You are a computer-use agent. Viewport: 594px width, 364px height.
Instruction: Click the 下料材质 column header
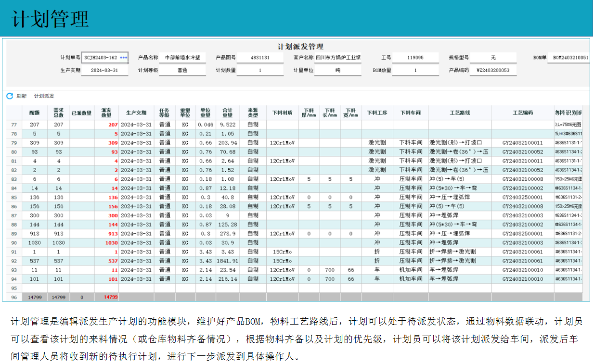282,113
